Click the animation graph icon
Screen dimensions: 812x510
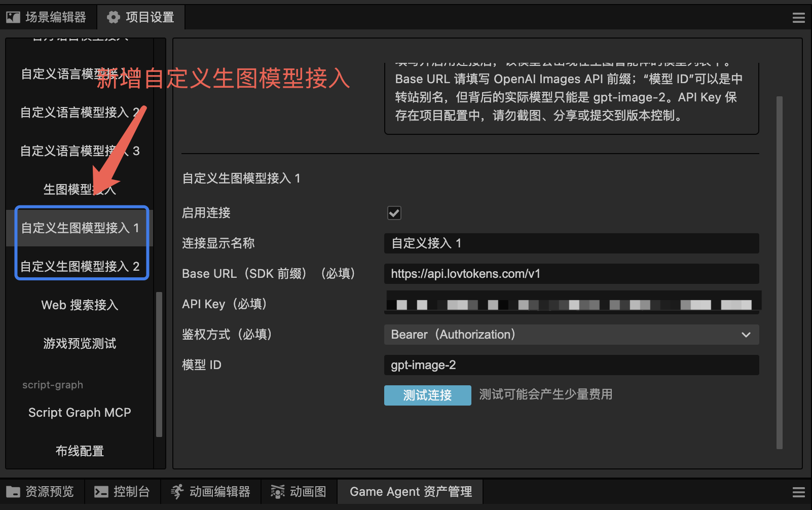(x=278, y=492)
